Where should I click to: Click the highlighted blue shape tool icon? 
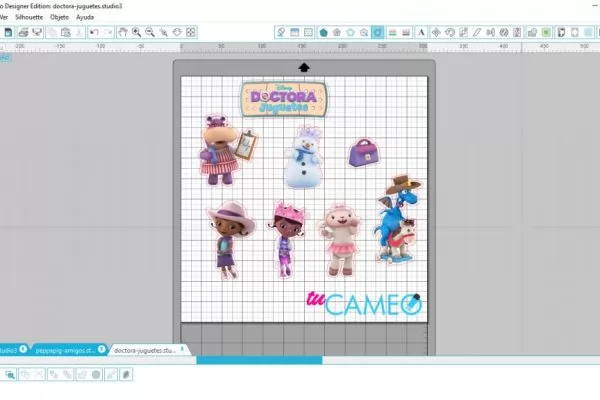click(378, 33)
